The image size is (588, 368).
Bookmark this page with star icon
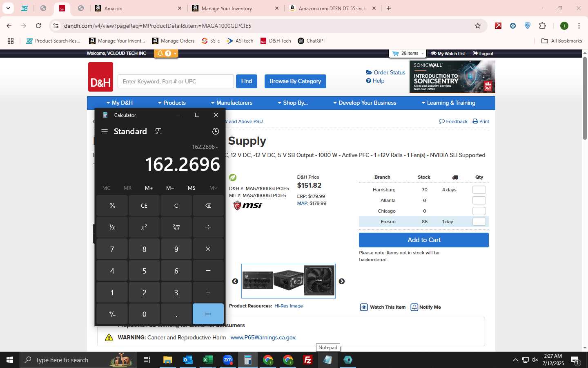pos(478,26)
